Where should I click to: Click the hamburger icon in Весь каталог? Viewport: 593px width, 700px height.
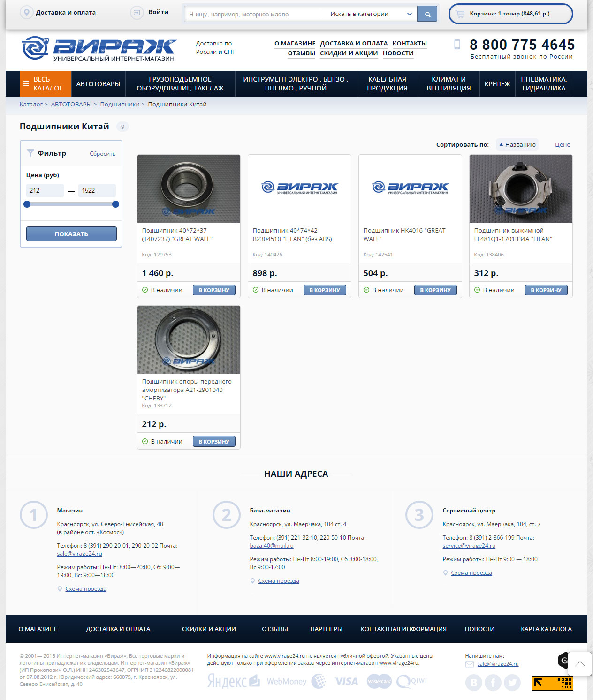(26, 84)
